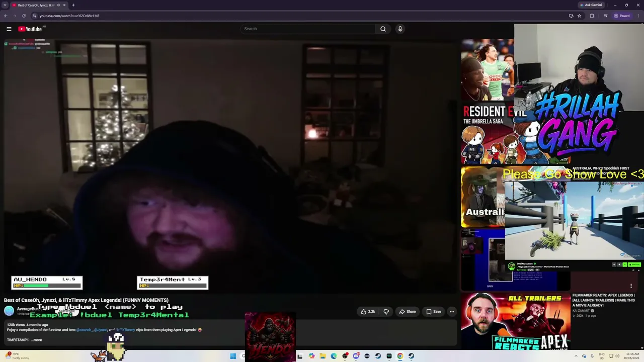Like the video with thumbs-up button
Viewport: 644px width, 362px height.
(368, 312)
